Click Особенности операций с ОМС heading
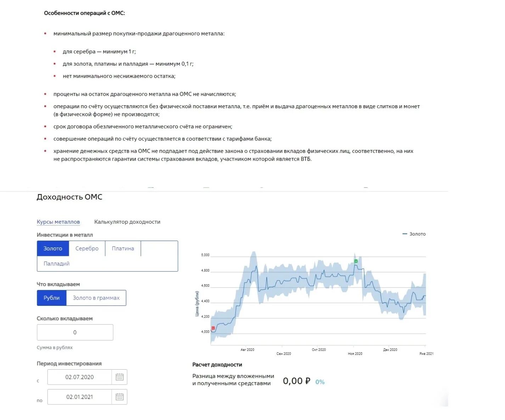This screenshot has width=505, height=420. 84,13
